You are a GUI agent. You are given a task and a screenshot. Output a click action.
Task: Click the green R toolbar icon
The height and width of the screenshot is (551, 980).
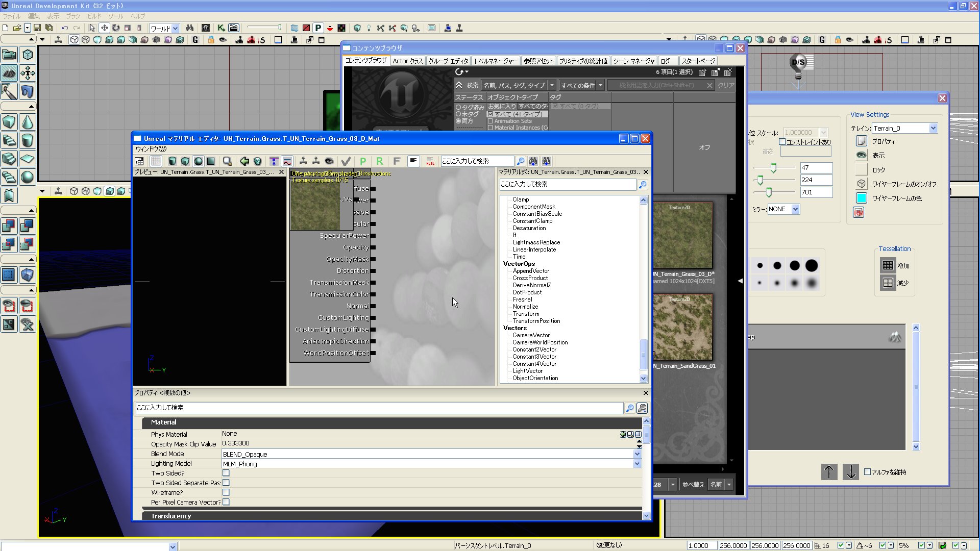(x=379, y=161)
